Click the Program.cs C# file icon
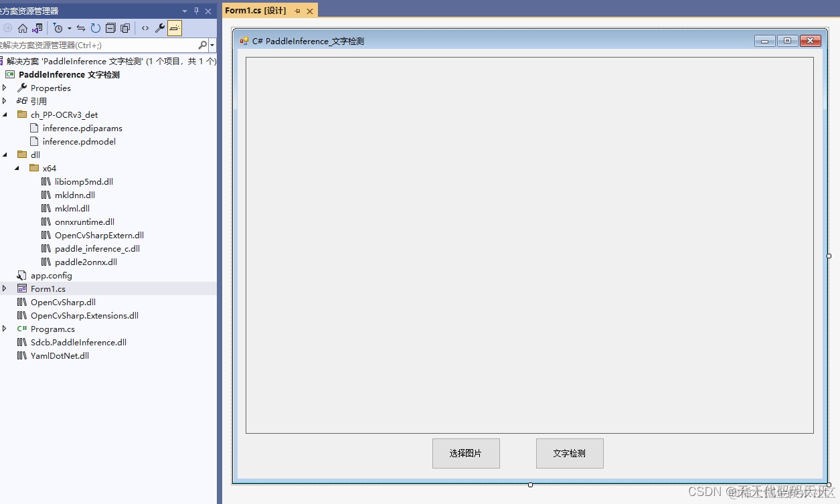The width and height of the screenshot is (840, 504). pos(22,329)
